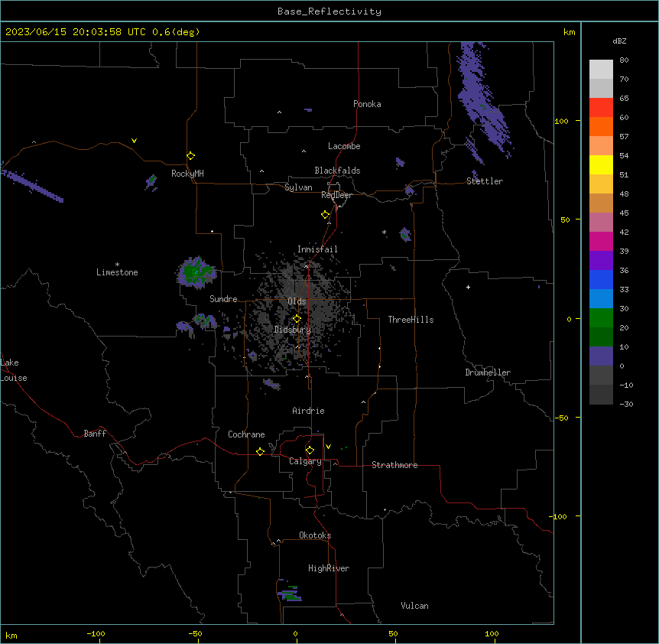This screenshot has width=659, height=644.
Task: Select the Stettler town label
Action: point(485,181)
